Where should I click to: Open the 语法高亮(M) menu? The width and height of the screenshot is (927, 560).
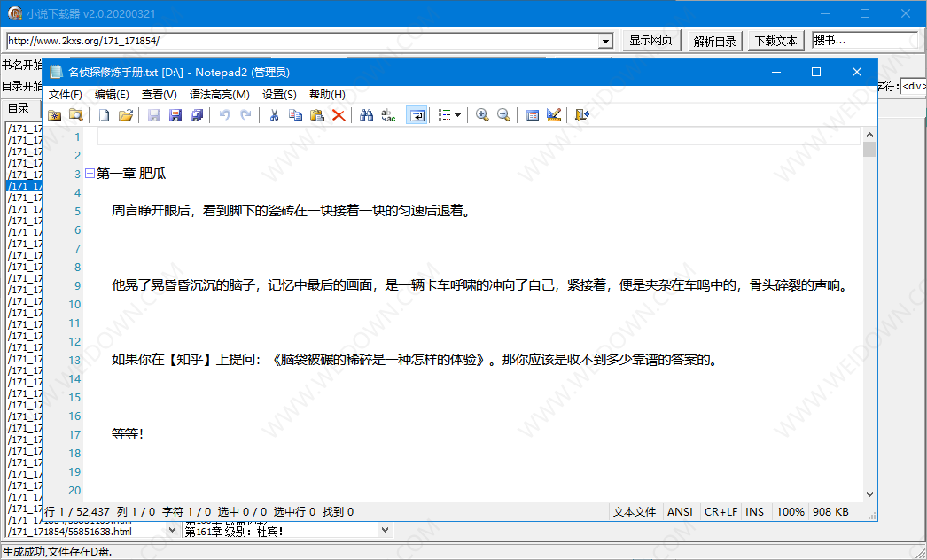pyautogui.click(x=219, y=94)
